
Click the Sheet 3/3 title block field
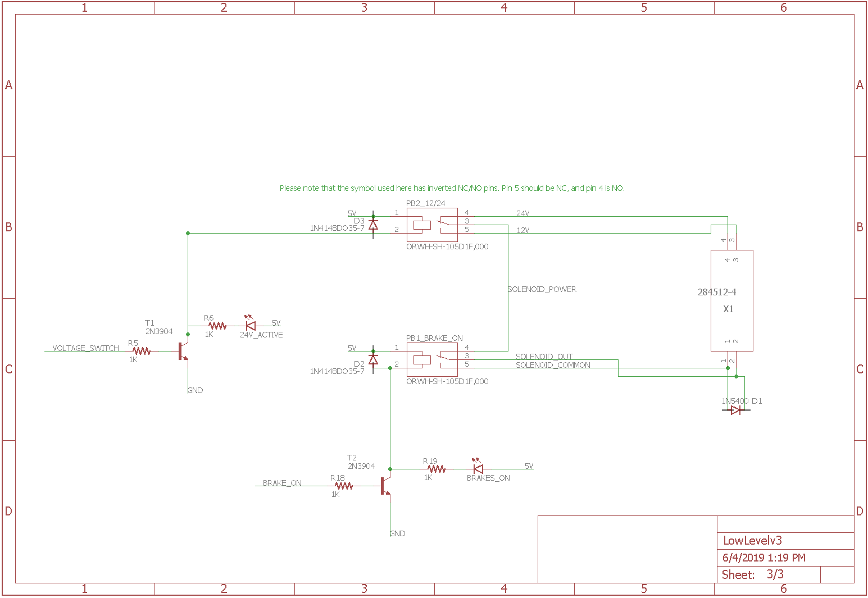click(x=769, y=574)
